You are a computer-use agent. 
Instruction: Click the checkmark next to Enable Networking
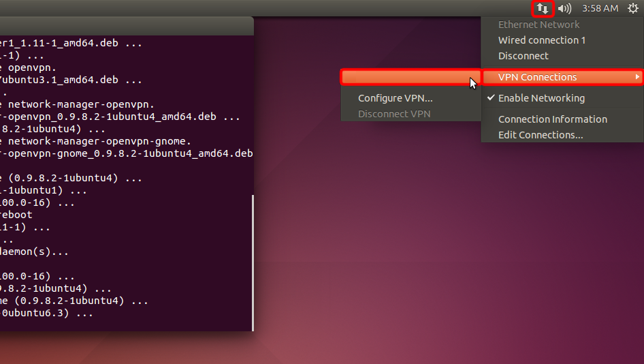[491, 98]
